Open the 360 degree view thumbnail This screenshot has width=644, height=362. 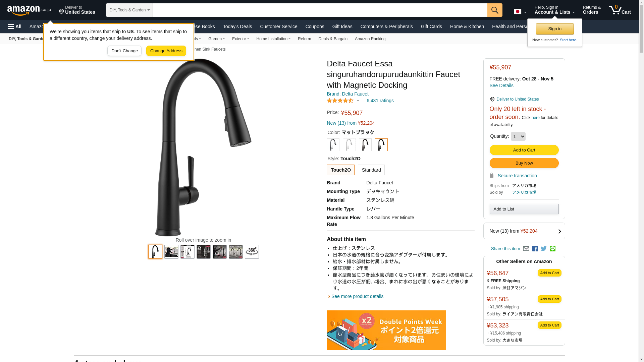(252, 252)
